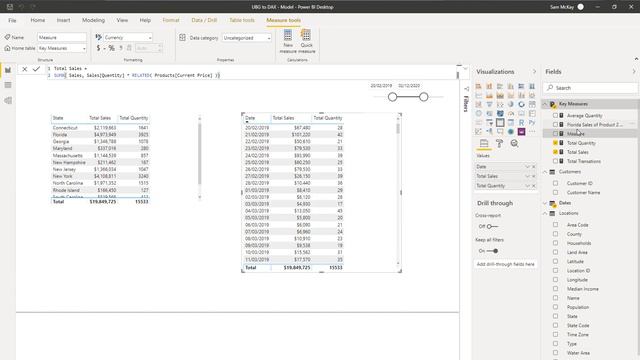Select the slicer visual
The height and width of the screenshot is (360, 640).
pos(489,122)
